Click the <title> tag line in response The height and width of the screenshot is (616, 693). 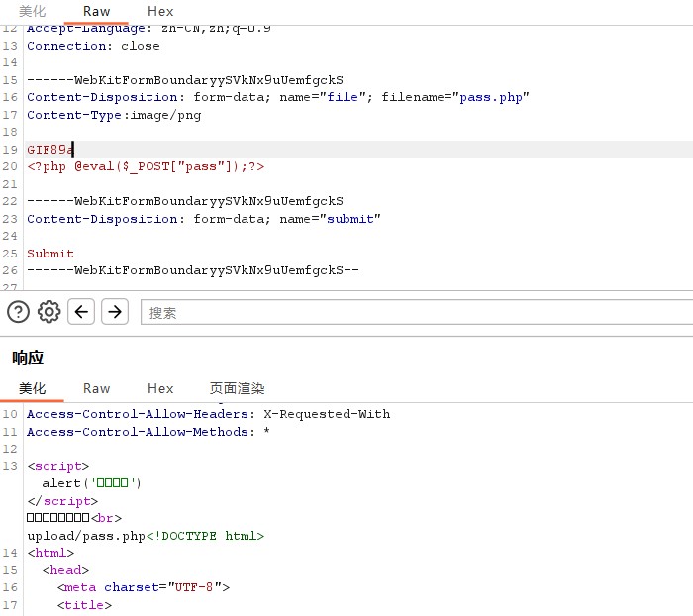84,605
